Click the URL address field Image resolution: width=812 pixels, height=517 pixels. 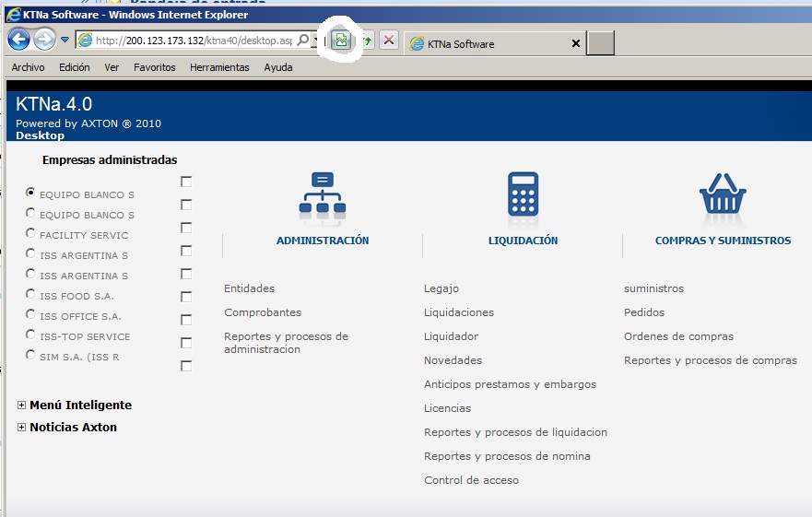coord(194,40)
